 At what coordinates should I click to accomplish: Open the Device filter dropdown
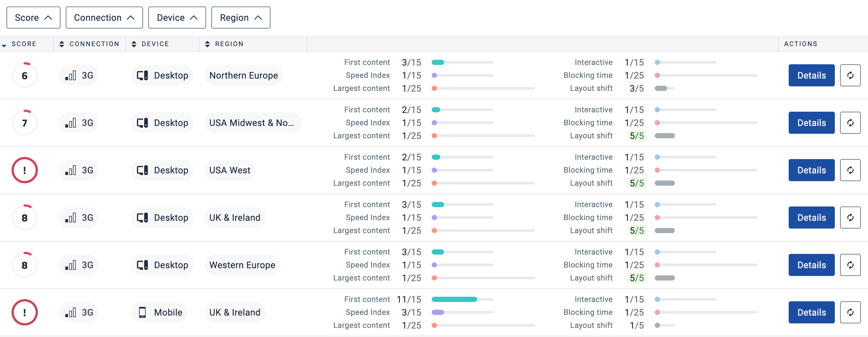177,18
